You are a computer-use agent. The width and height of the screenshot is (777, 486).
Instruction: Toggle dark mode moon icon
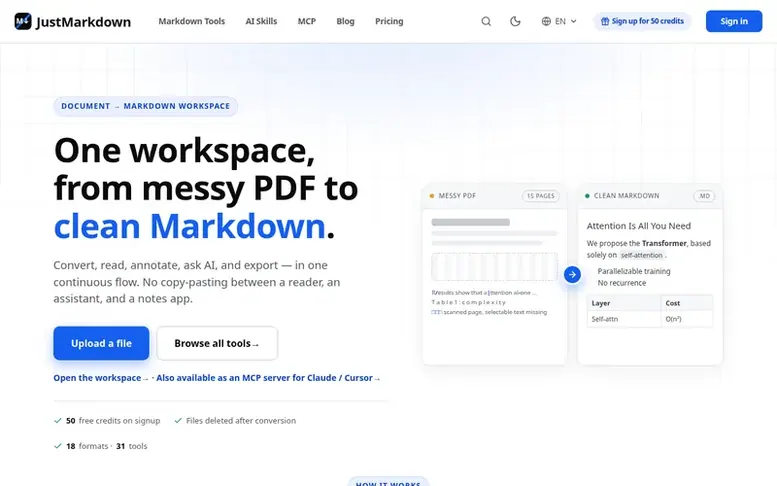tap(515, 21)
